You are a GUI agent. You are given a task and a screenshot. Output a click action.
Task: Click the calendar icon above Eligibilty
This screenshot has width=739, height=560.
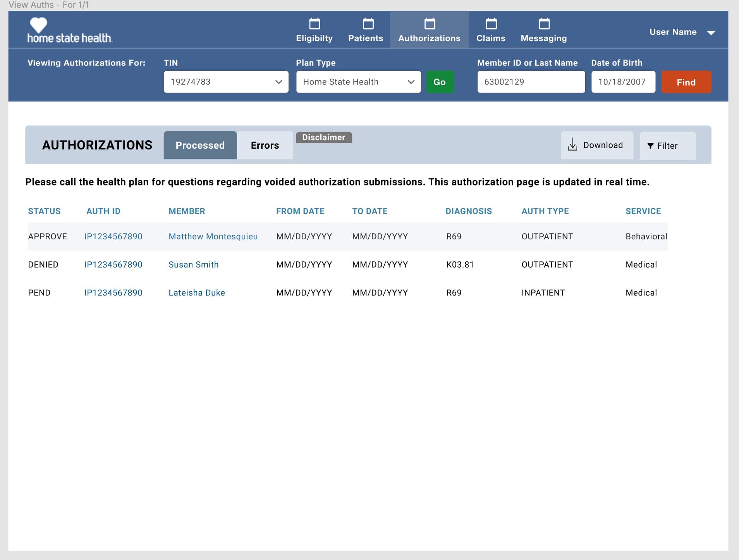click(x=315, y=24)
